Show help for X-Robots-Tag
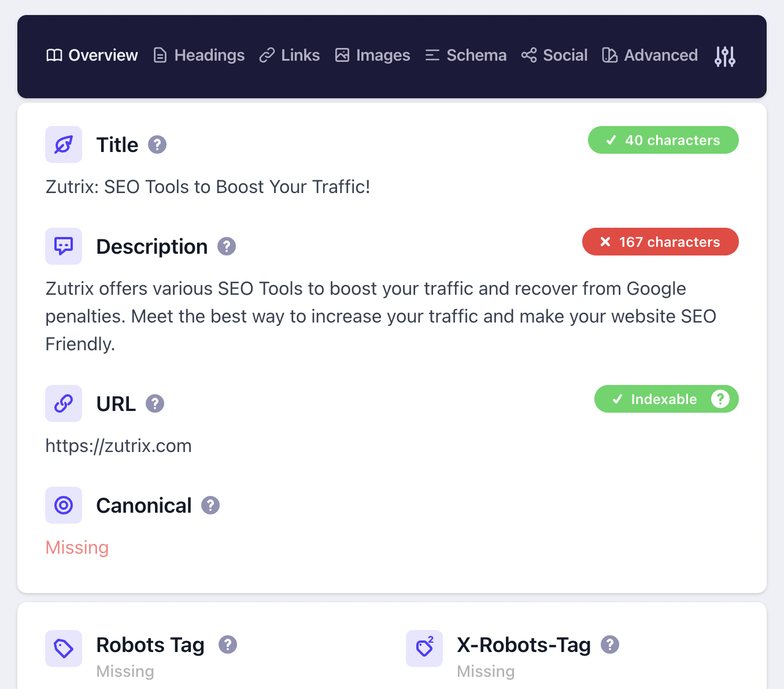This screenshot has height=689, width=784. click(610, 644)
